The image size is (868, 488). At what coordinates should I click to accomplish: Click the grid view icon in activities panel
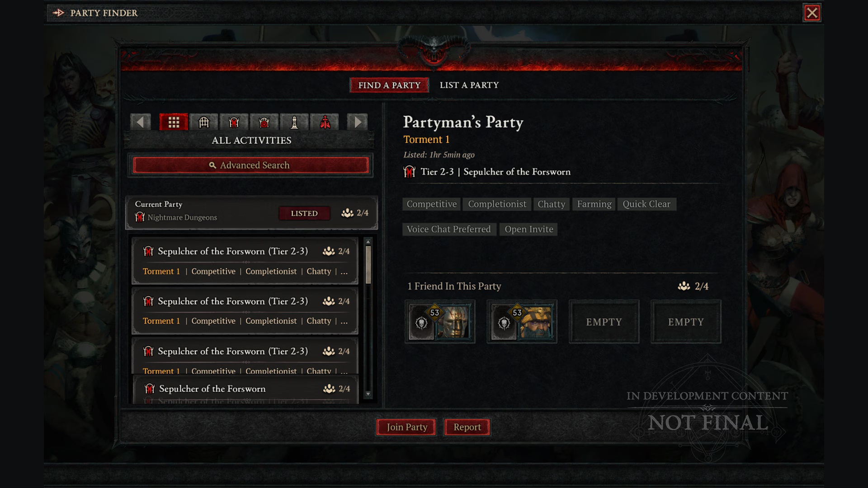[x=173, y=122]
